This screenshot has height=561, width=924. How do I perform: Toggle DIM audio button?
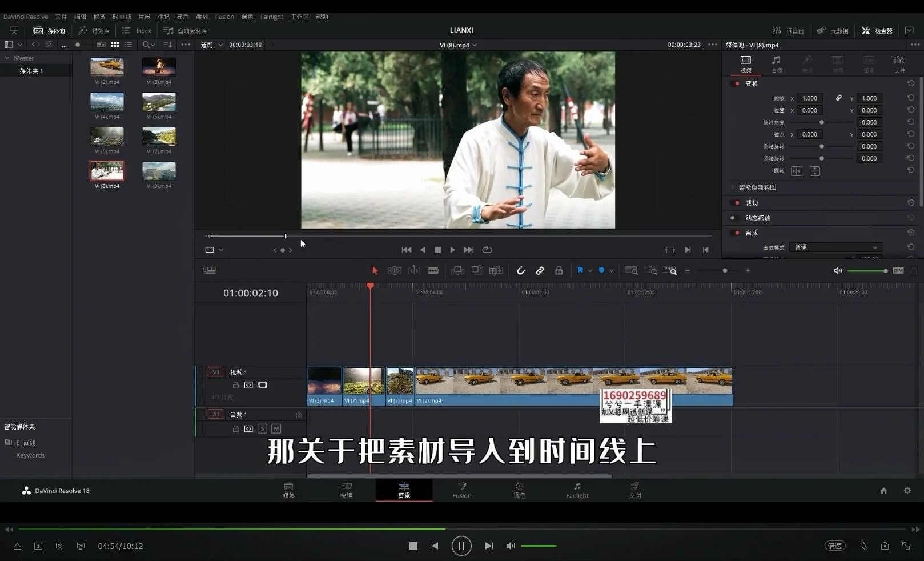[898, 270]
